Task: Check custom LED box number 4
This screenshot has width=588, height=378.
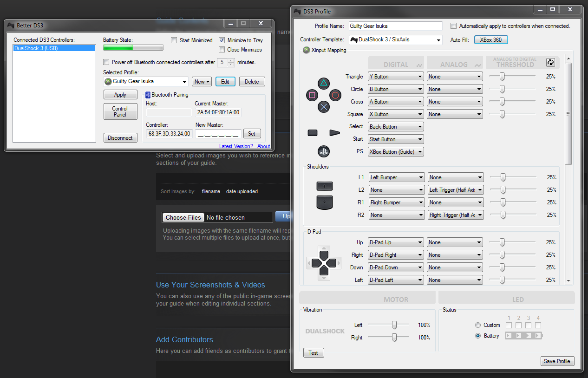Action: 538,325
